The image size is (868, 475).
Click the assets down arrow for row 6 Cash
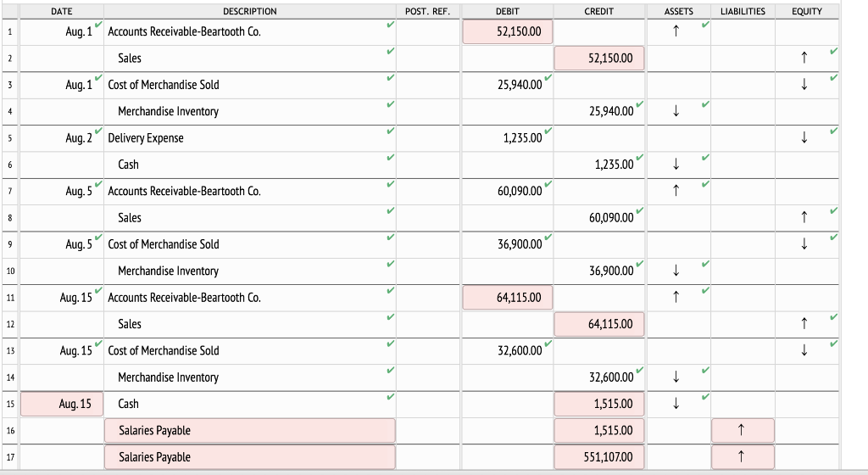coord(676,164)
